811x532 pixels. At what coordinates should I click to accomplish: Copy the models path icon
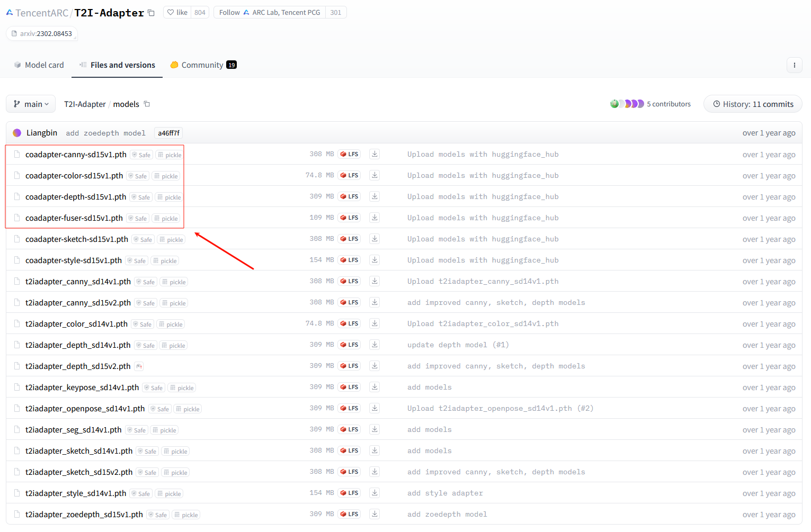point(147,104)
